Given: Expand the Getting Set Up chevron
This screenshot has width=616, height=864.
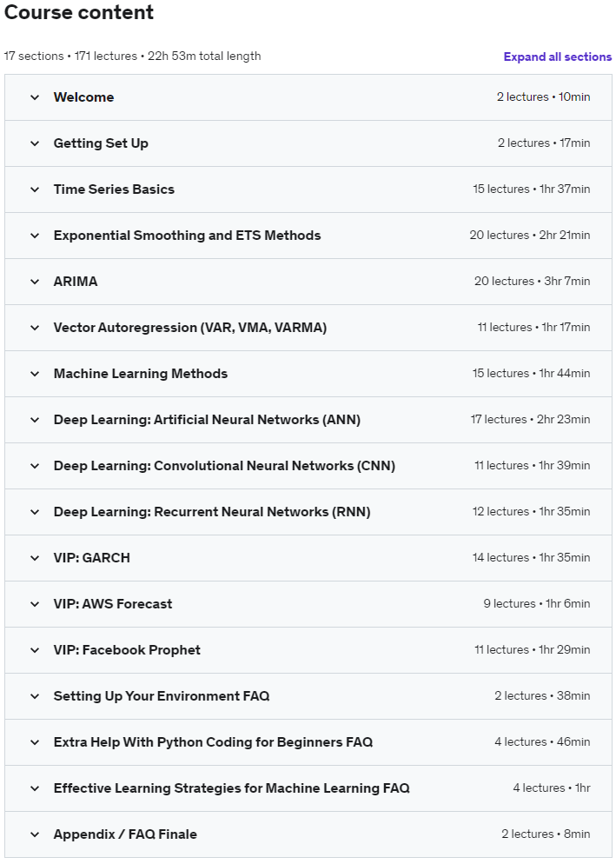Looking at the screenshot, I should (35, 143).
